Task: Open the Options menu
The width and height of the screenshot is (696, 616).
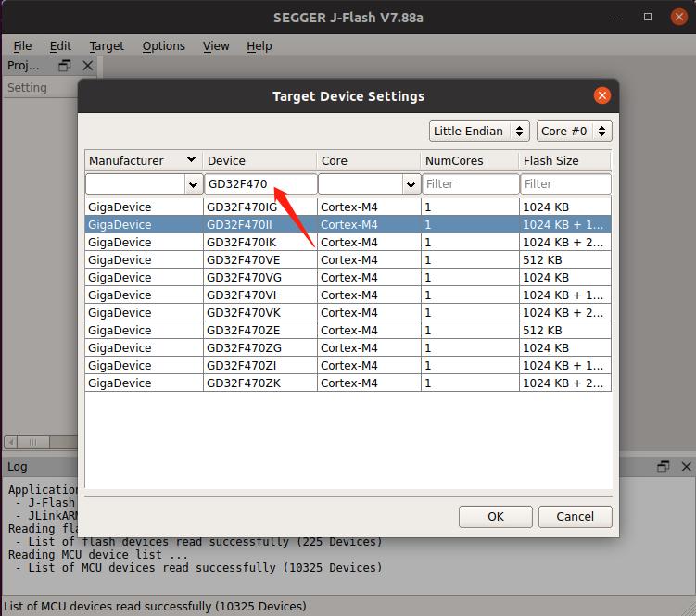Action: [x=163, y=46]
